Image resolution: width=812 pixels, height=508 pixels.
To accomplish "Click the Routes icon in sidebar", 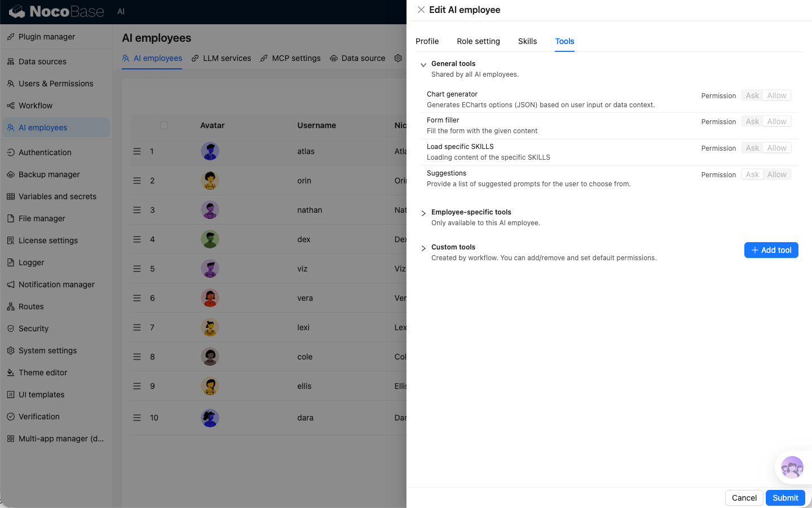I will tap(11, 306).
